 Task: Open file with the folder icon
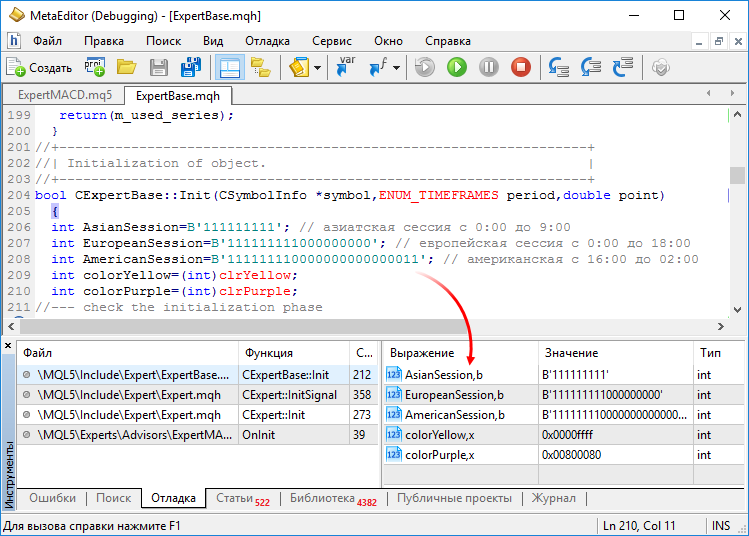127,67
